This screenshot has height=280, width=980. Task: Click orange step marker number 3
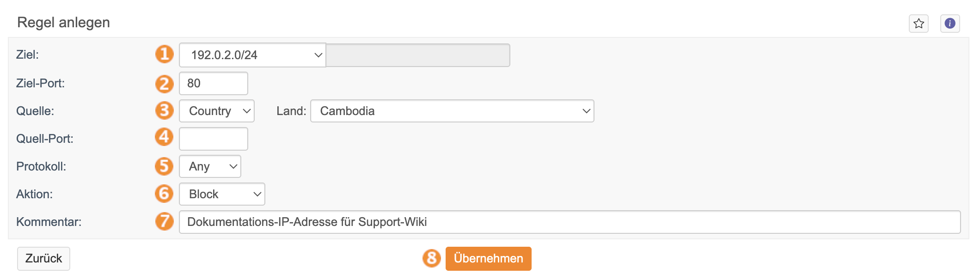coord(164,111)
